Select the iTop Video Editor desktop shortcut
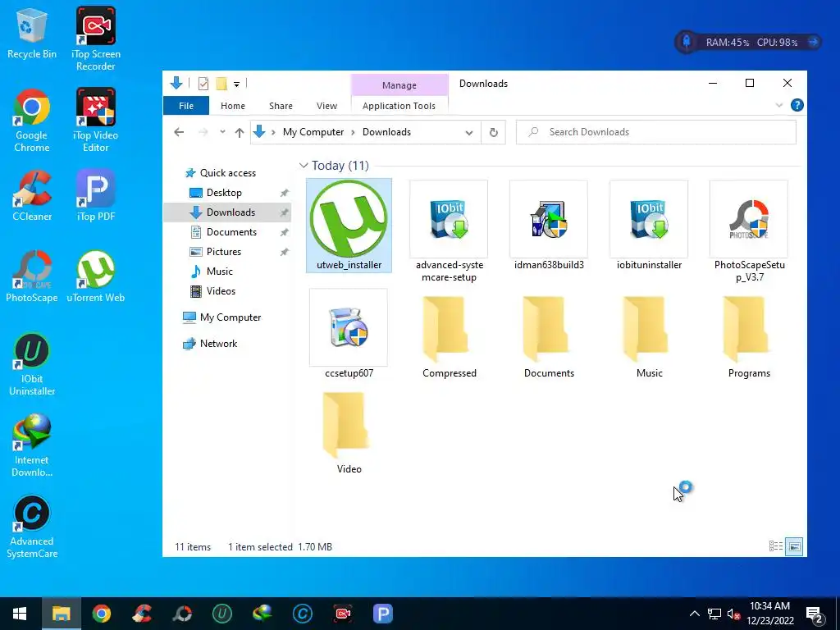 pos(95,121)
